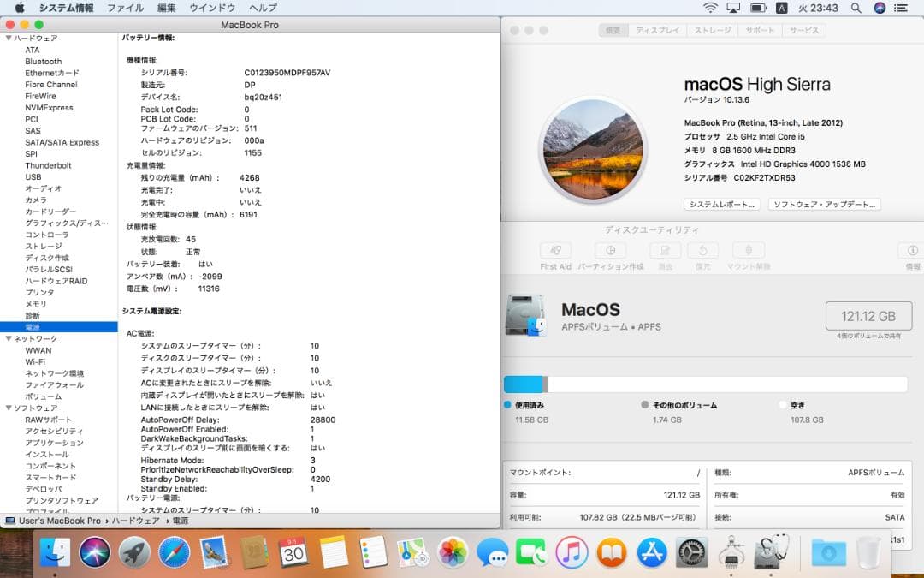
Task: Collapse the ハードウェア section in System Information
Action: pyautogui.click(x=7, y=38)
